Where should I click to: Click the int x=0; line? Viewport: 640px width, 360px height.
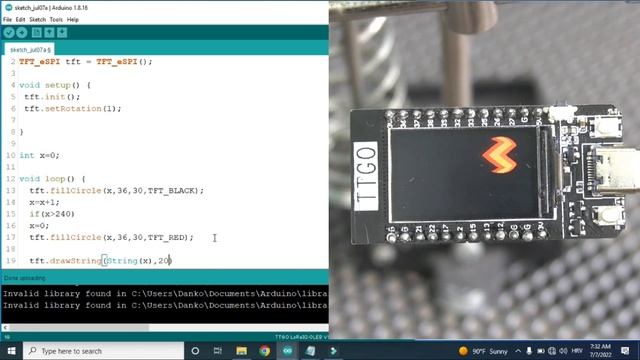39,156
